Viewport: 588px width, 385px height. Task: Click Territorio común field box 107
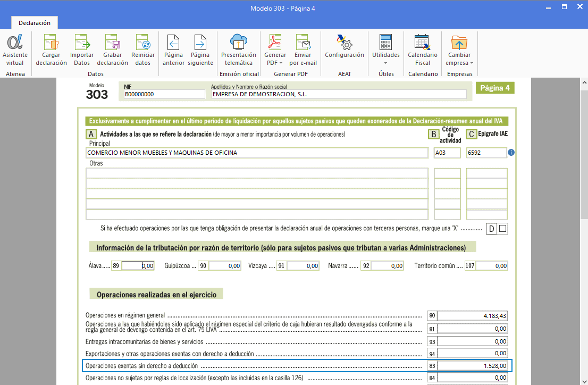492,266
